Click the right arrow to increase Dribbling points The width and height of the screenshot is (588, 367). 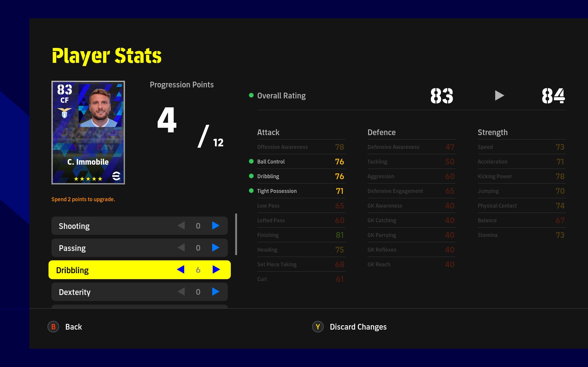[216, 270]
